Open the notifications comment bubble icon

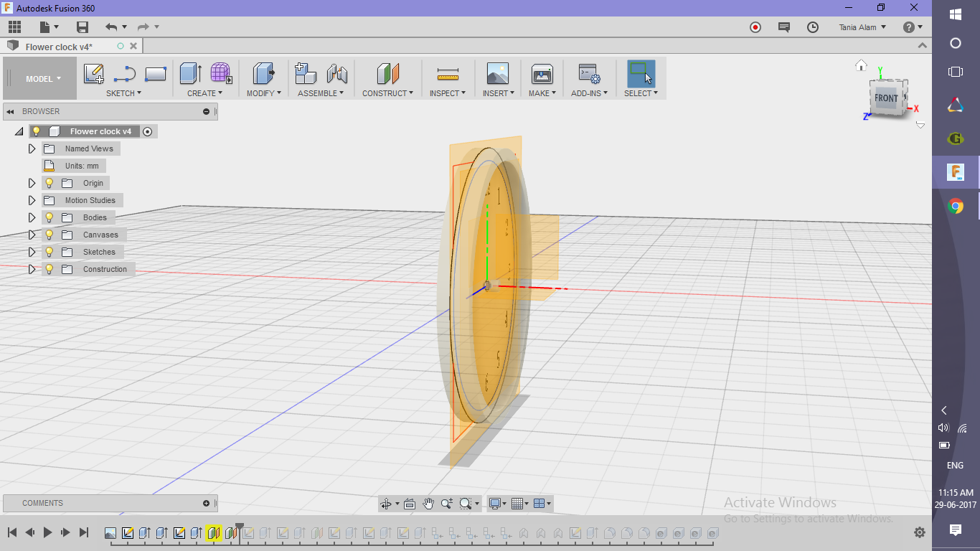(x=784, y=27)
